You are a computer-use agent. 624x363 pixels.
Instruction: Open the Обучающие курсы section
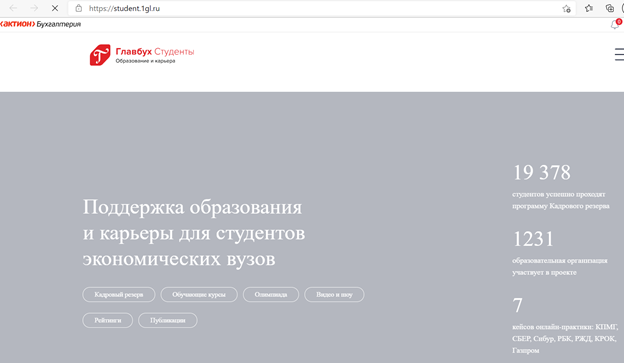(199, 295)
